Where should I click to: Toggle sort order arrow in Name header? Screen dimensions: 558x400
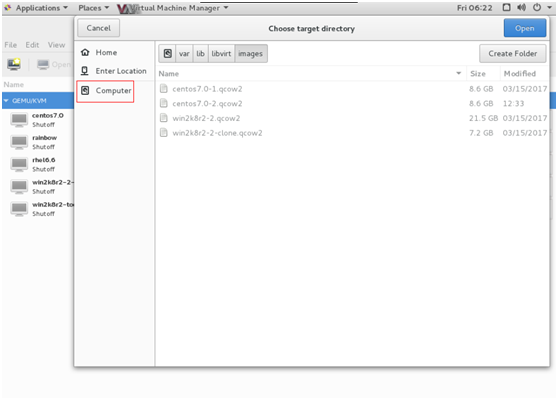tap(459, 73)
